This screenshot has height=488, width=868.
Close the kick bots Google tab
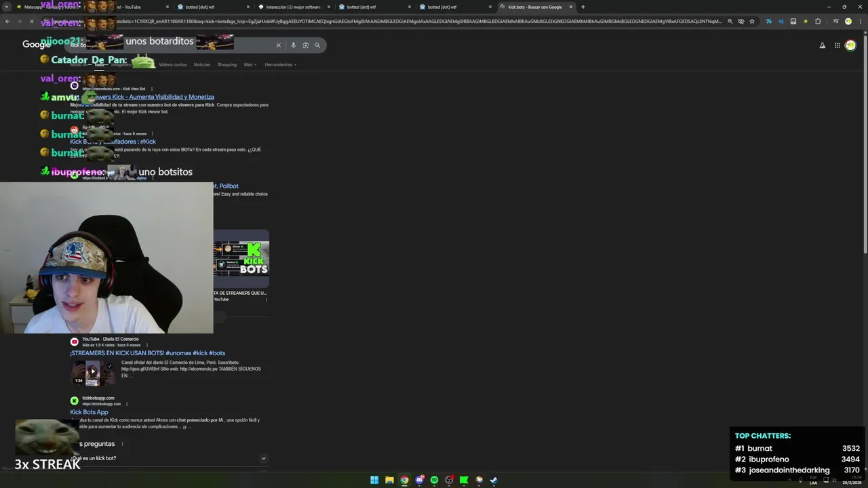tap(571, 7)
